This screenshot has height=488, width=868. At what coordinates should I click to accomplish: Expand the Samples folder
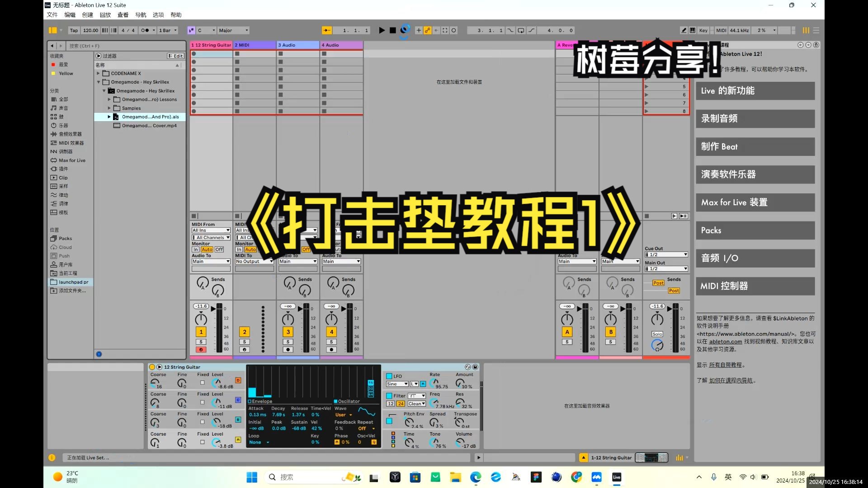[109, 108]
